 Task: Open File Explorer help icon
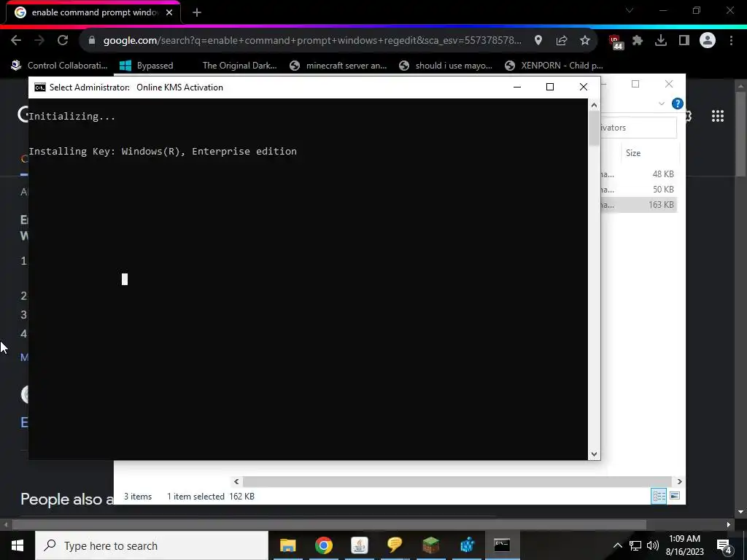point(677,104)
